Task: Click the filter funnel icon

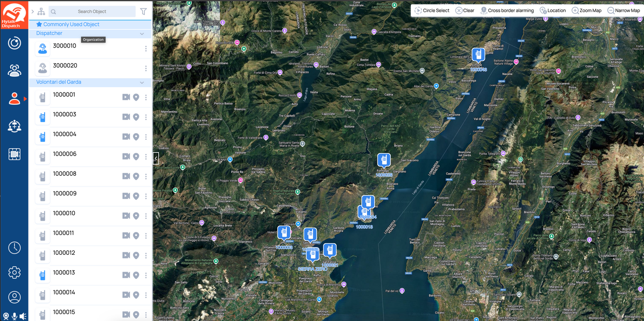Action: tap(143, 12)
